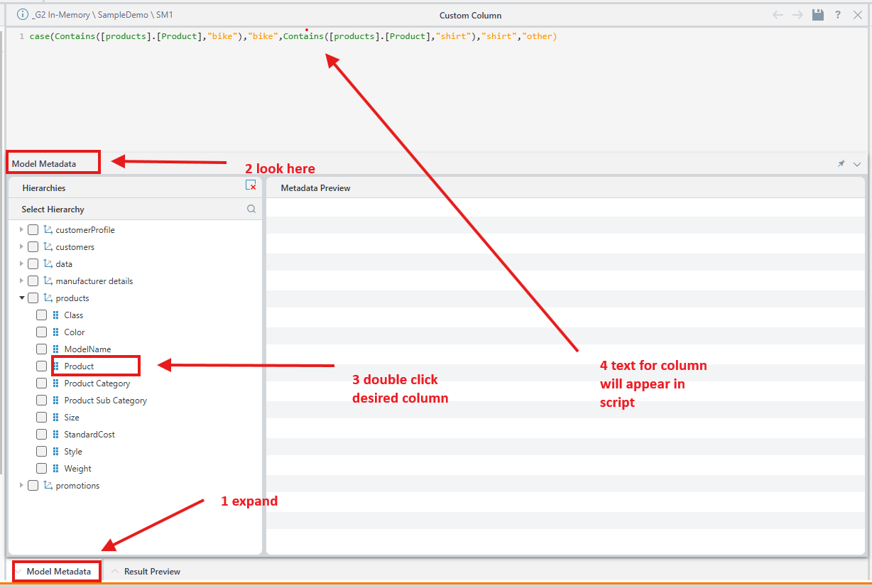Click the Hierarchies panel title
Image resolution: width=872 pixels, height=588 pixels.
point(44,188)
